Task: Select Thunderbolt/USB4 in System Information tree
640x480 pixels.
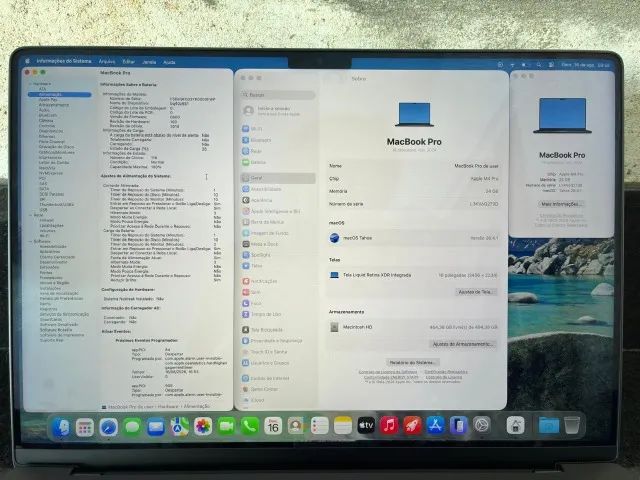Action: pyautogui.click(x=57, y=204)
